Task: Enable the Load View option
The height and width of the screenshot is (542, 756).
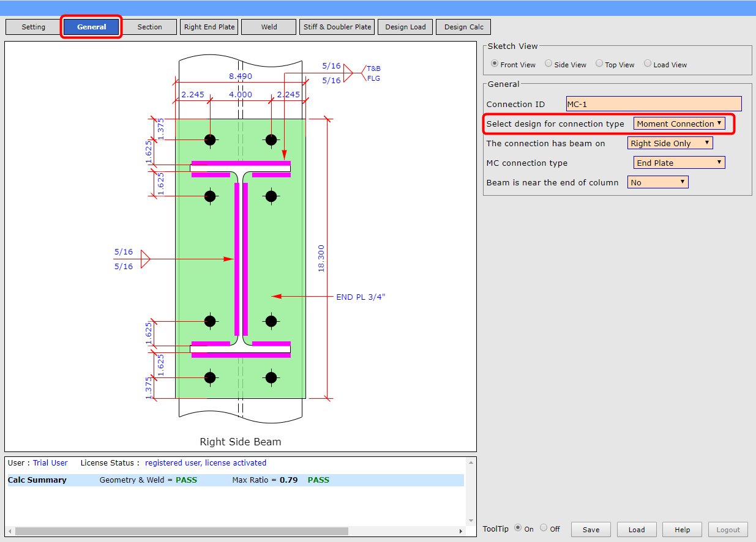Action: [647, 64]
